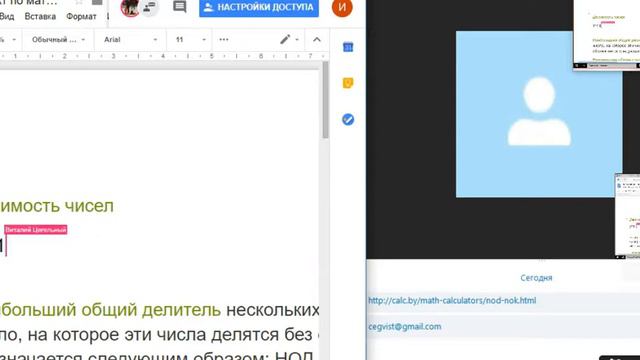Screen dimensions: 640x360
Task: Click the pink collaborator cursor name tag
Action: tap(36, 230)
